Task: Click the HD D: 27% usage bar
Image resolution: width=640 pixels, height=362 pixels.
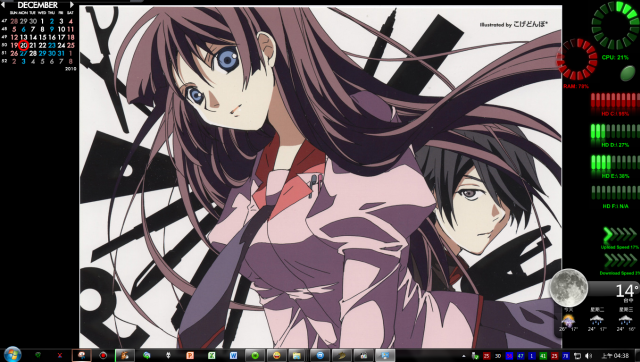Action: tap(616, 131)
